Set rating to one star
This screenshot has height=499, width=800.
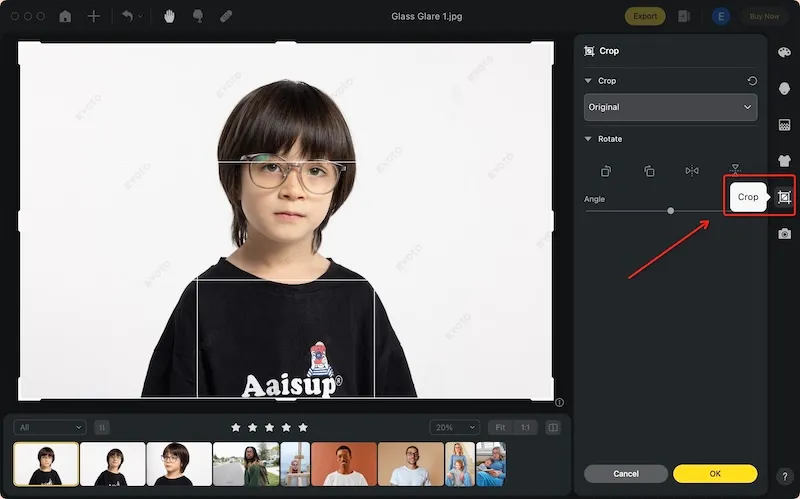pos(236,427)
